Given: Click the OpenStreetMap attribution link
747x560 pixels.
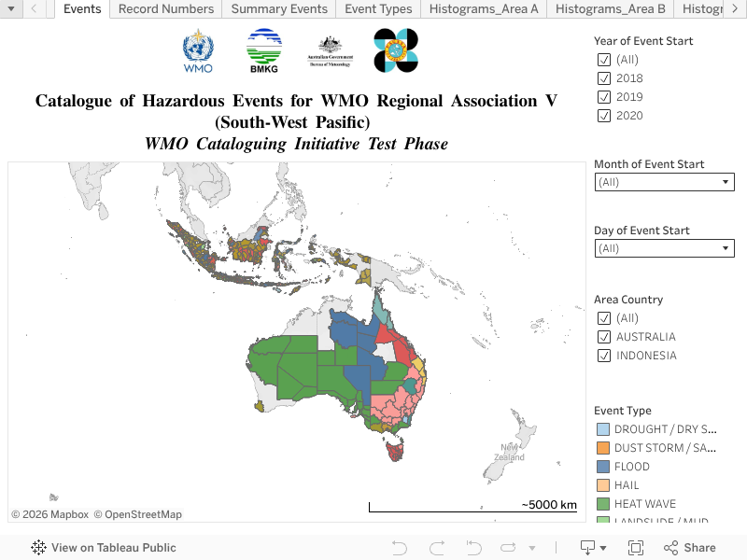Looking at the screenshot, I should tap(143, 514).
